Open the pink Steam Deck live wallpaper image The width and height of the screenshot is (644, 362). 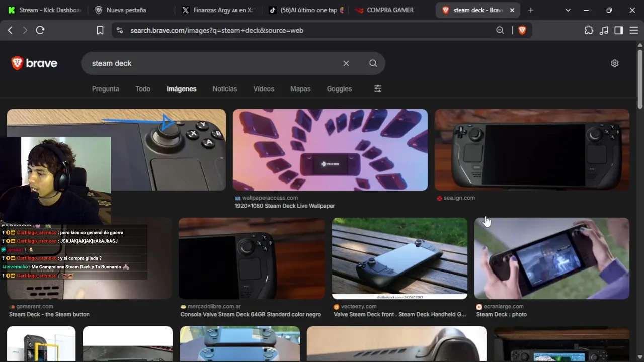coord(330,150)
